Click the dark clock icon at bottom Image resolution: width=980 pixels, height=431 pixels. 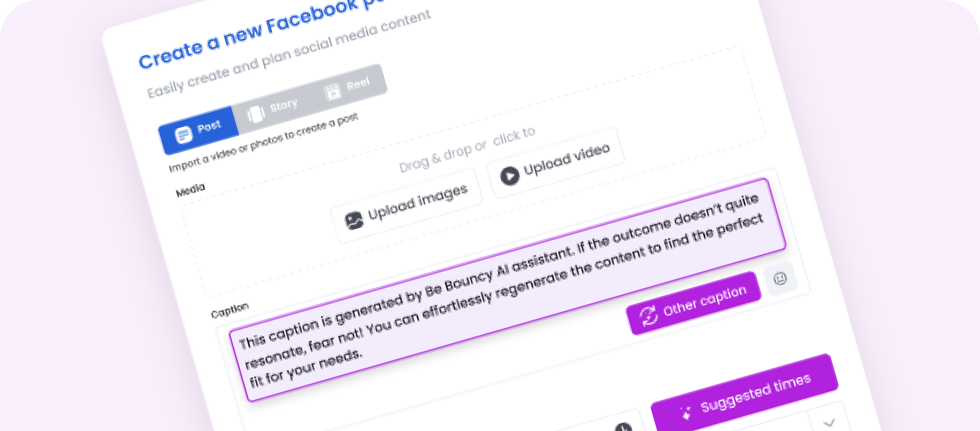click(623, 427)
